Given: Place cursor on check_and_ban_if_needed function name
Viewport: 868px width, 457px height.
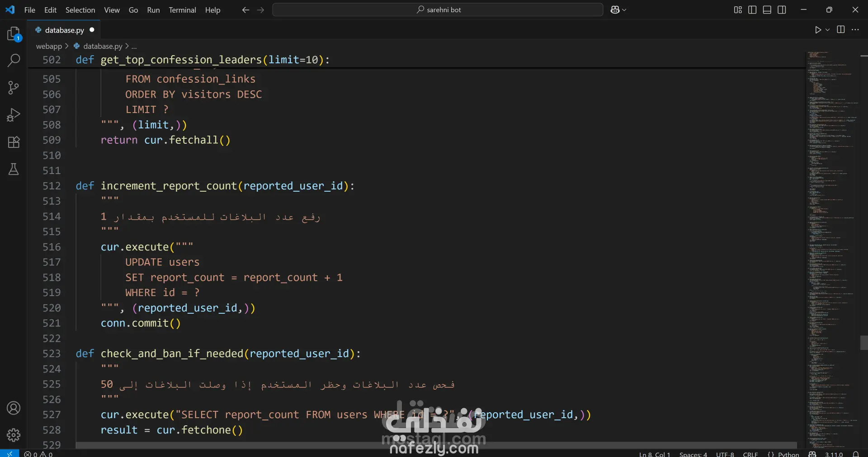Looking at the screenshot, I should point(172,353).
